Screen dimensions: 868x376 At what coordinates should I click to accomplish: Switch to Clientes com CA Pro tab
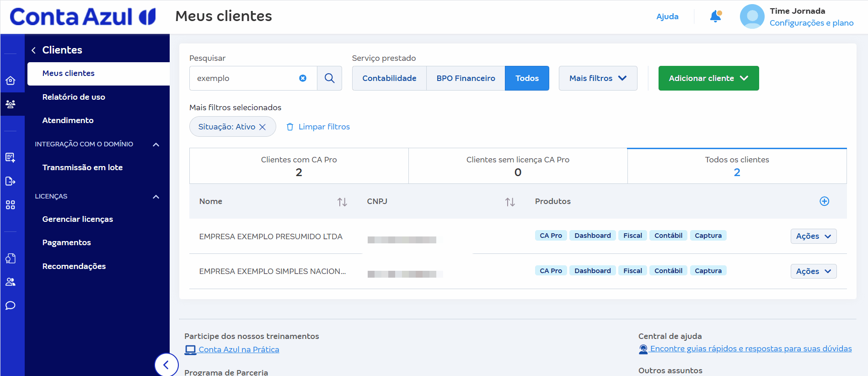point(299,166)
